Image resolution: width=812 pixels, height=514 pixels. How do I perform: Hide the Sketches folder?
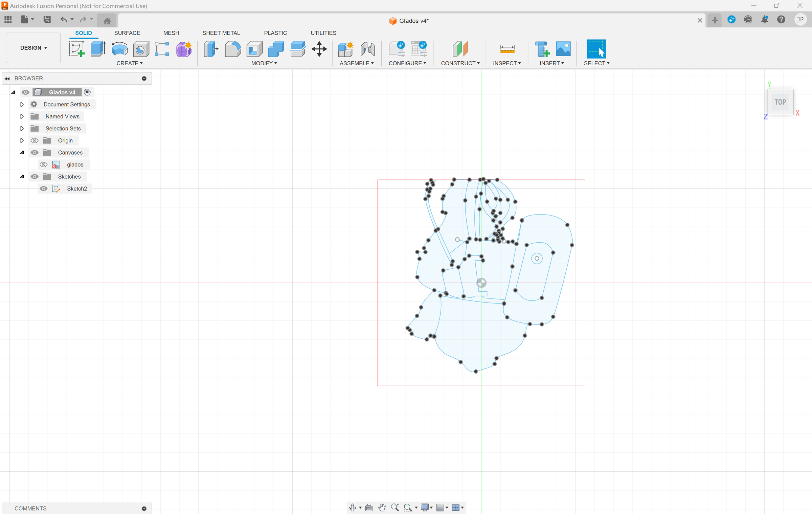(x=35, y=177)
